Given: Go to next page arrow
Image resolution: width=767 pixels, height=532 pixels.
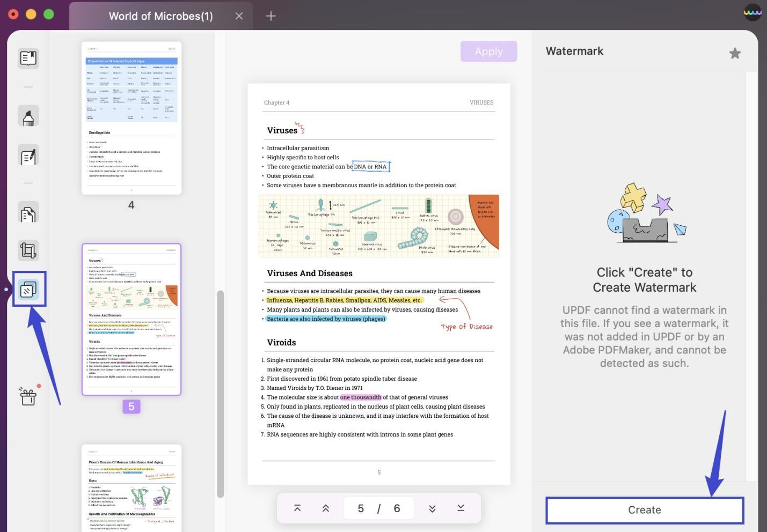Looking at the screenshot, I should (432, 508).
